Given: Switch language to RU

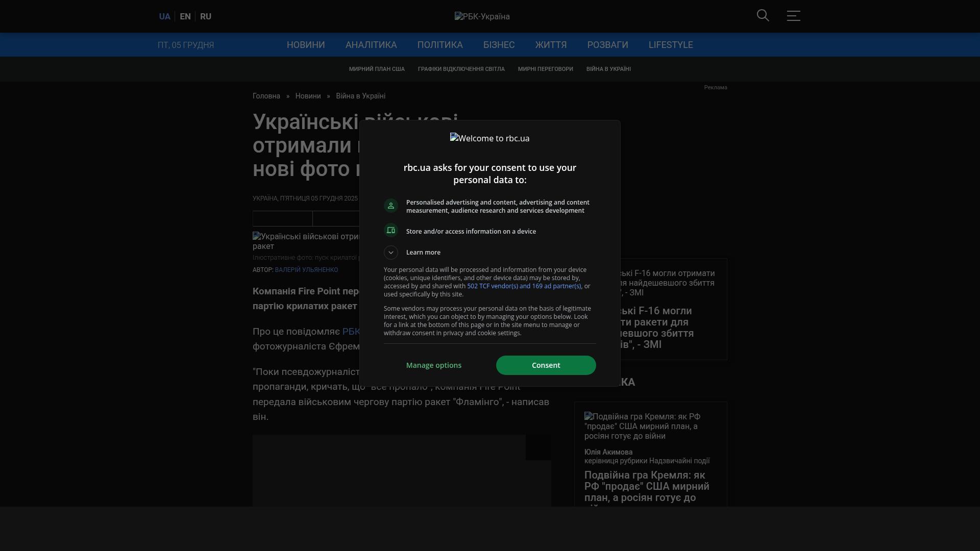Looking at the screenshot, I should coord(206,16).
